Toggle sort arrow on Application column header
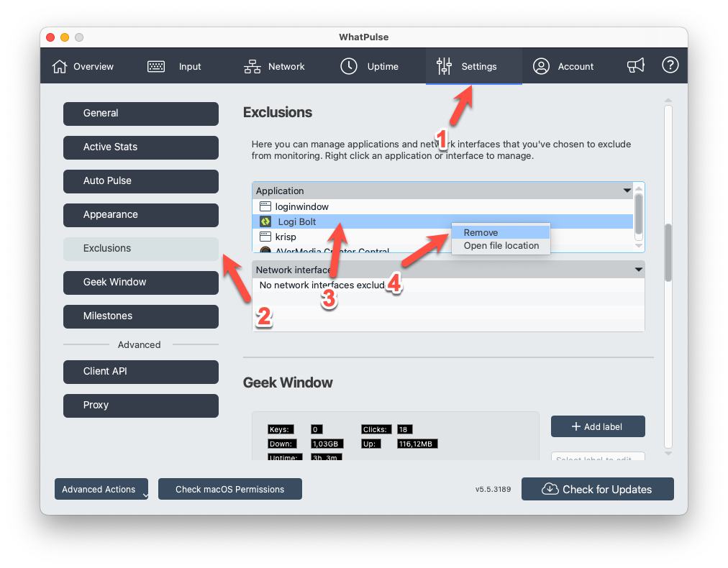 tap(627, 191)
